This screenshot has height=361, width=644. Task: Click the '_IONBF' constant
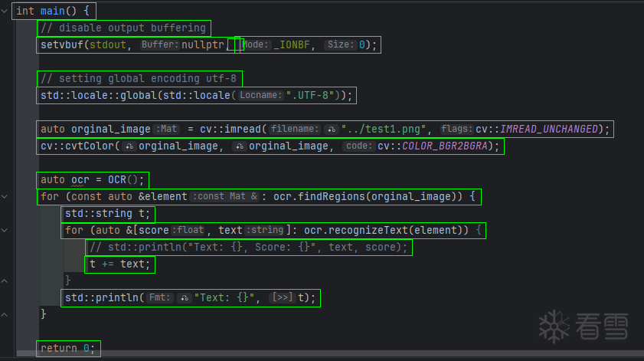coord(292,44)
